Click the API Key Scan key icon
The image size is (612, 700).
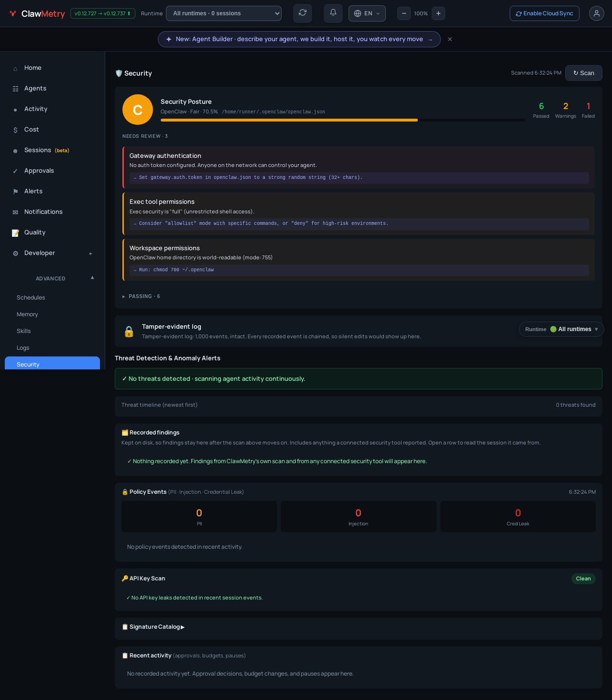click(125, 578)
